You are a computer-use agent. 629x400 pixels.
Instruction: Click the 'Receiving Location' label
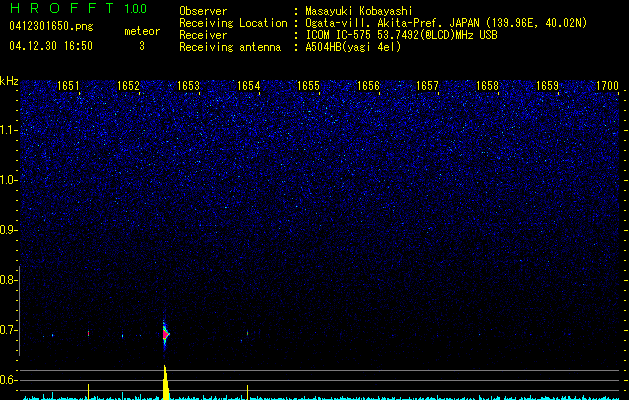pyautogui.click(x=233, y=23)
